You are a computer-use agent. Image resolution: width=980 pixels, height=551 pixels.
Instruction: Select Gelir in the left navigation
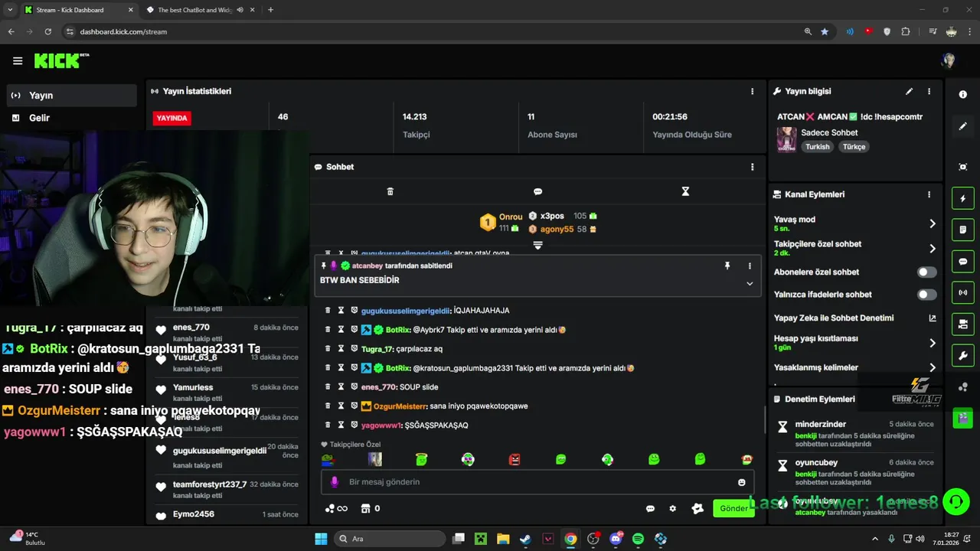click(x=72, y=118)
